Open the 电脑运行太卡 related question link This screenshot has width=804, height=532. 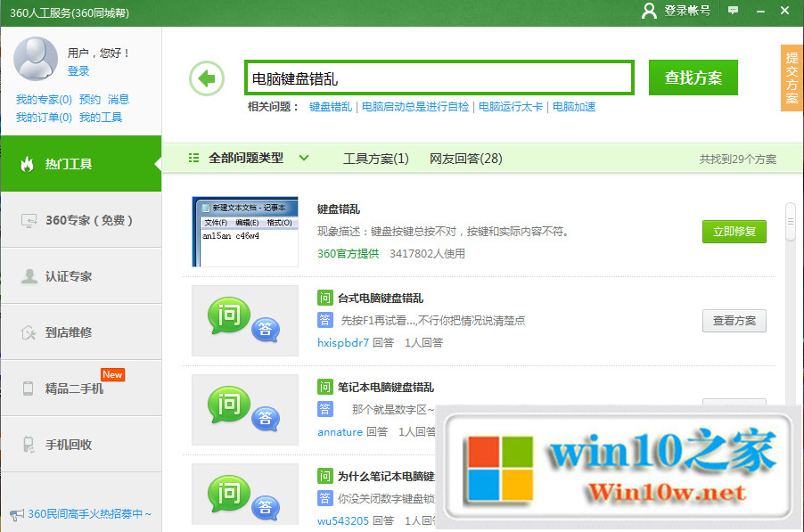tap(510, 107)
